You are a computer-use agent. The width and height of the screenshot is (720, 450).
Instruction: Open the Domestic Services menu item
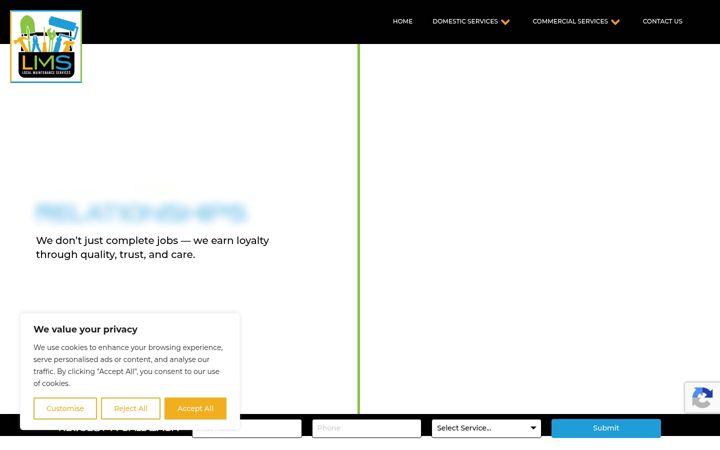click(x=465, y=21)
